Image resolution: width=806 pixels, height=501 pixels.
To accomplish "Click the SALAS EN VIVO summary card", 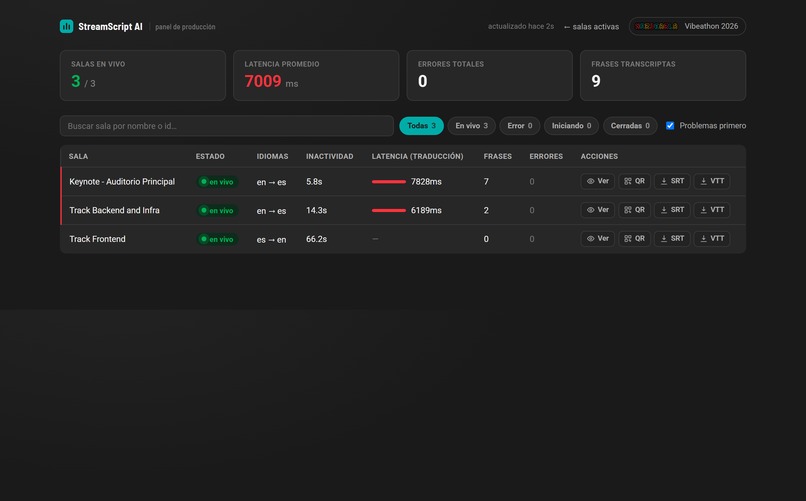I will pos(143,76).
